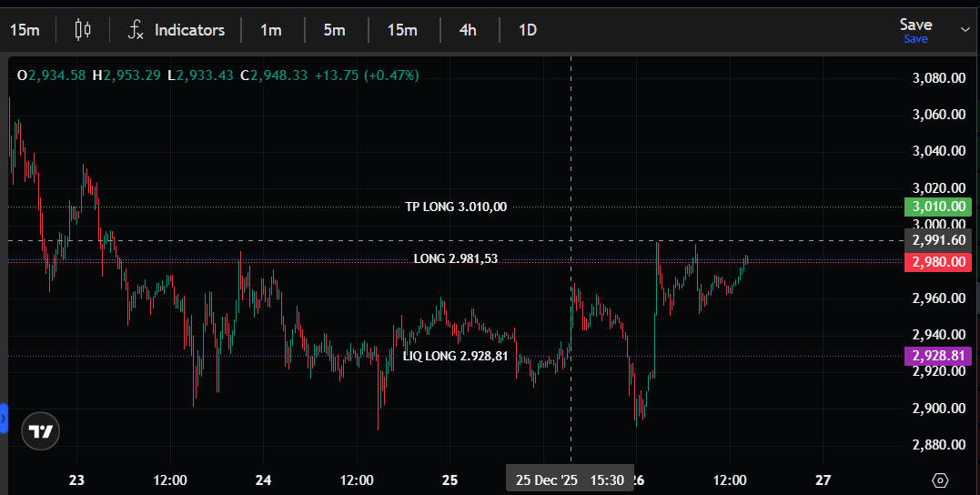Click the purple 2,928.81 price tag
The width and height of the screenshot is (980, 495).
(x=938, y=356)
